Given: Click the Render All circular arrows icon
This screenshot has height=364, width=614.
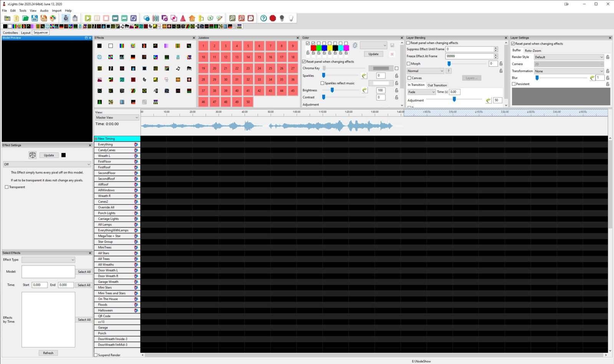Looking at the screenshot, I should [x=133, y=18].
